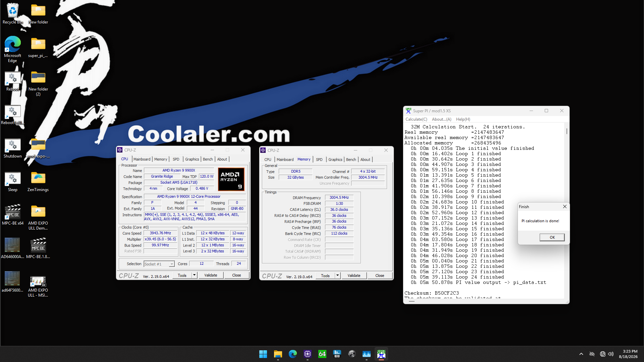Open the ZenTimings desktop icon
This screenshot has height=362, width=644.
[38, 181]
